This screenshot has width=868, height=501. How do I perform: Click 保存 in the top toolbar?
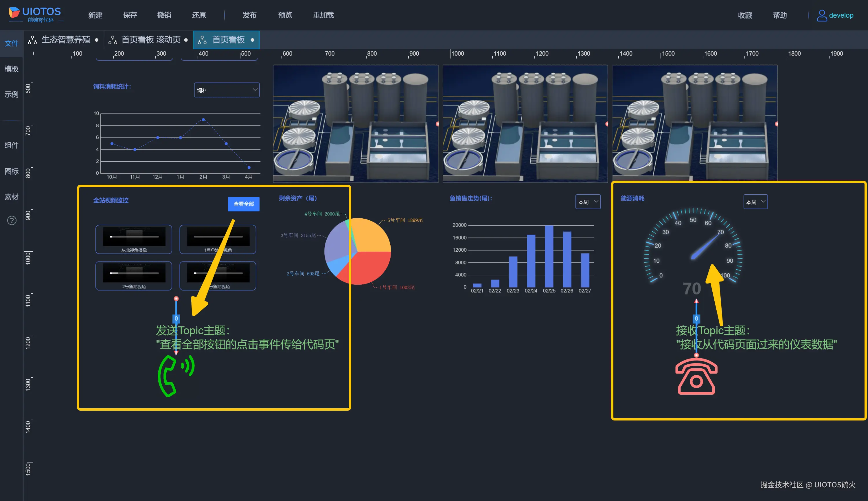point(130,15)
